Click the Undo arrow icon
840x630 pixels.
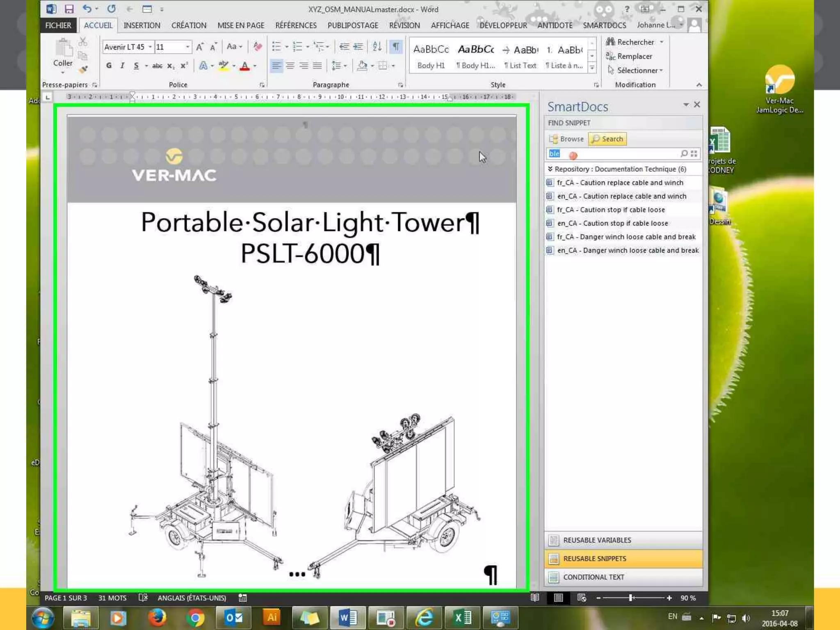(87, 9)
